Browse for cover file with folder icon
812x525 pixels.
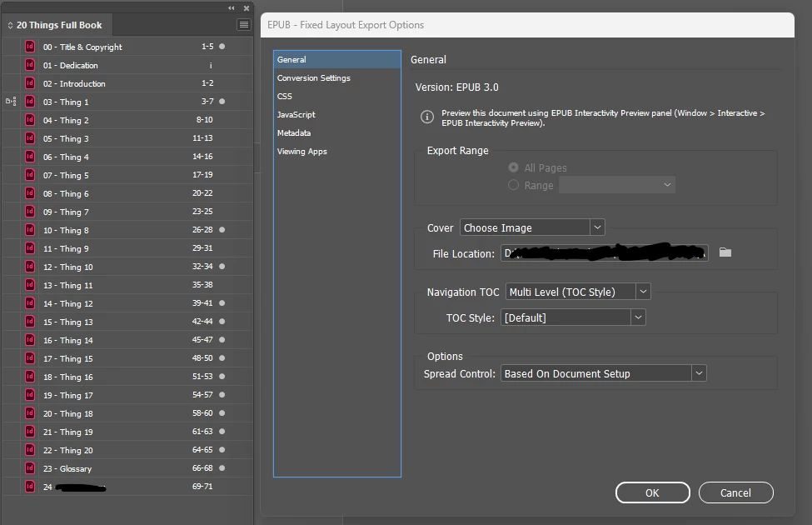pos(725,252)
